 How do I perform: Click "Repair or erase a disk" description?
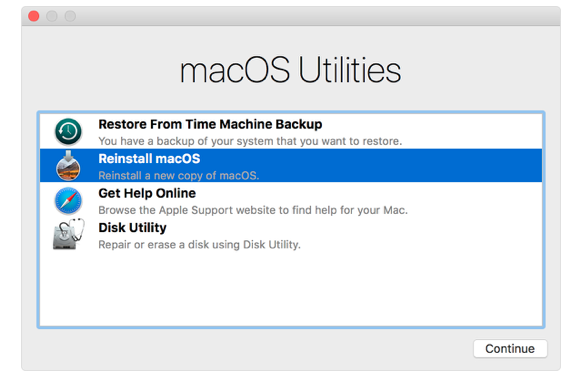click(x=199, y=245)
